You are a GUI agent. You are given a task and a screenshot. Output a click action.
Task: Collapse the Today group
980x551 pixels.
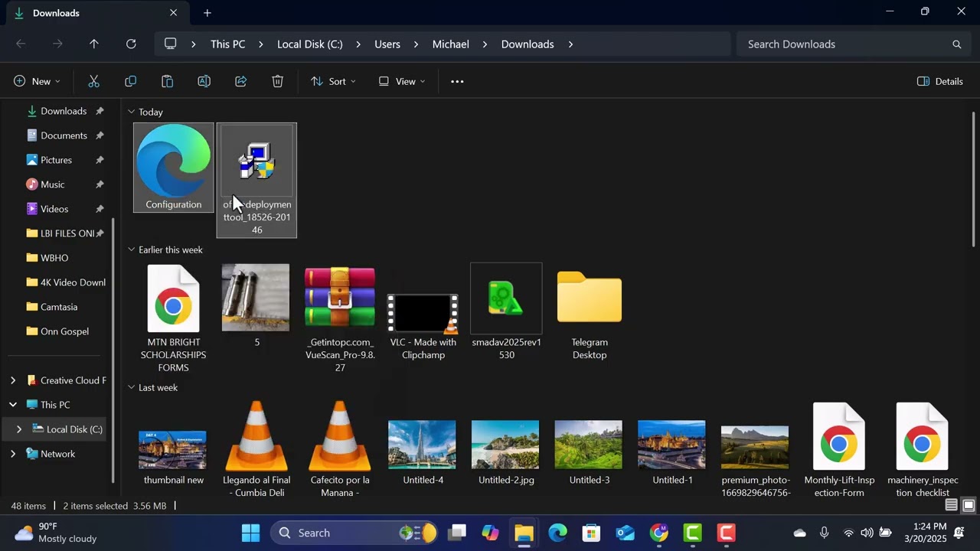[131, 112]
